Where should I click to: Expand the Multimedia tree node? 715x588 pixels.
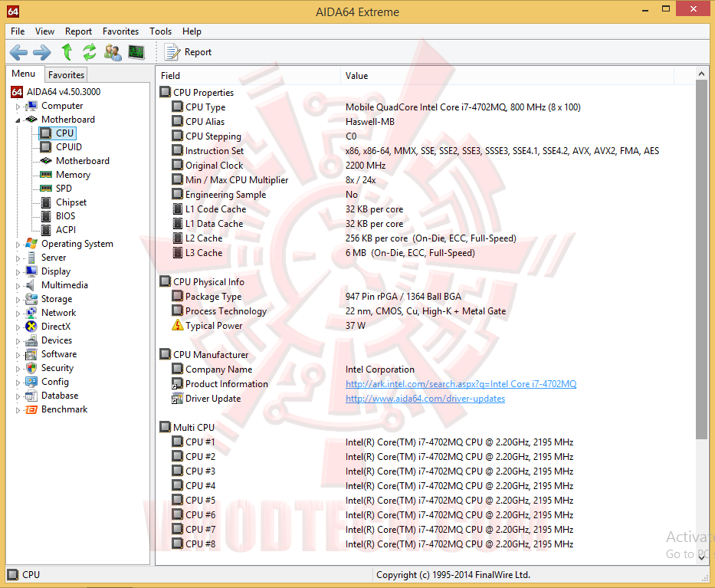[18, 286]
